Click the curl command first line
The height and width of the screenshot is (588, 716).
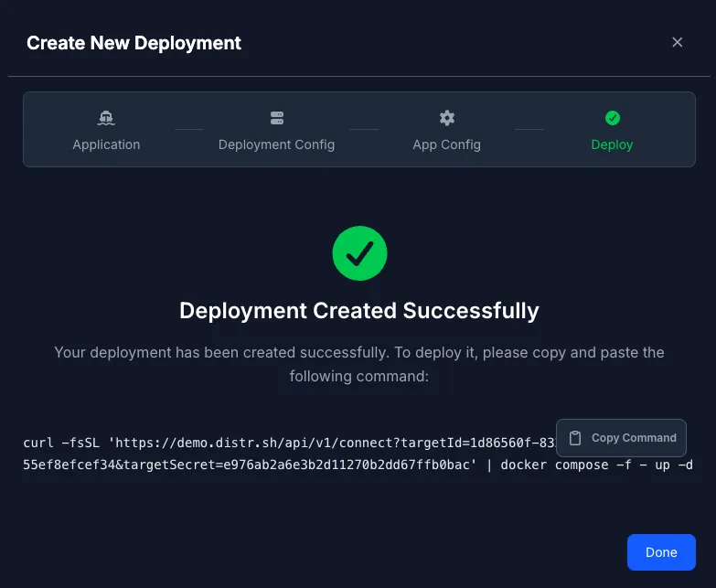290,443
